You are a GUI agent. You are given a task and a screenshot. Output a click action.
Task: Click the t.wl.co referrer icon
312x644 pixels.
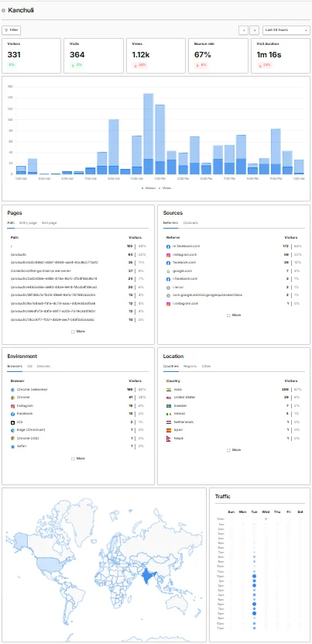coord(168,288)
